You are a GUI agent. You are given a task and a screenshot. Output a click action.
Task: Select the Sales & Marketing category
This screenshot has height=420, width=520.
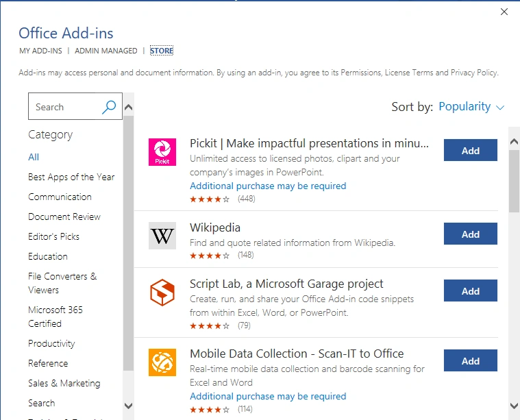(64, 383)
